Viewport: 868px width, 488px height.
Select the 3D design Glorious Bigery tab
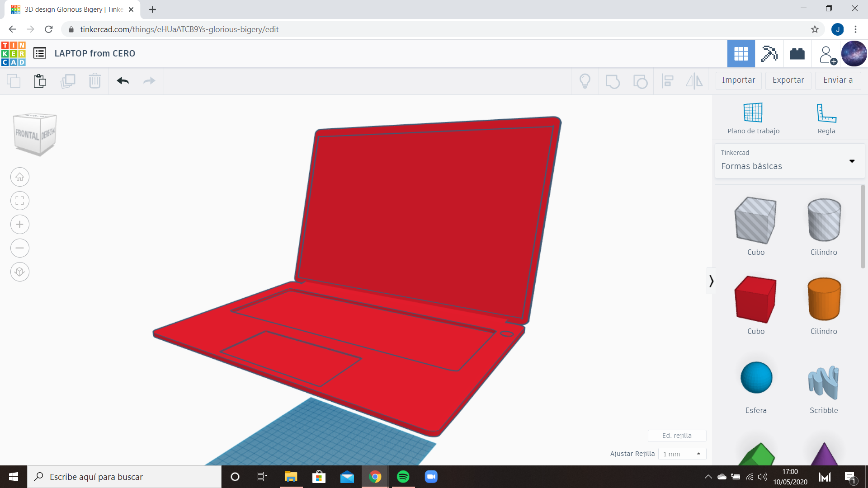(x=72, y=9)
